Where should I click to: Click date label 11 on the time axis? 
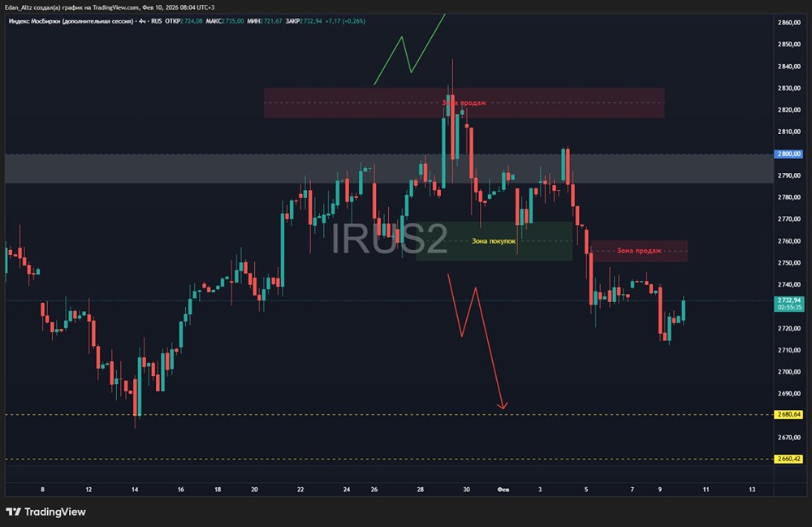click(706, 489)
